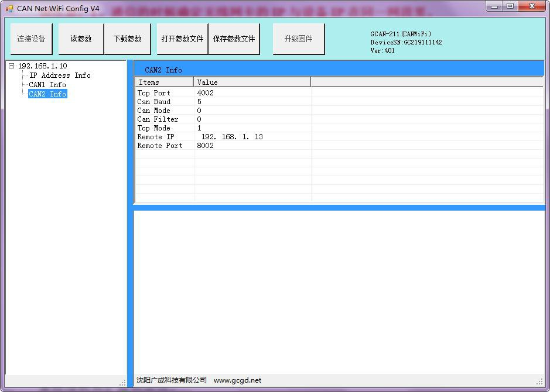Click the 连接设备 connect device button
The width and height of the screenshot is (550, 392).
coord(31,39)
